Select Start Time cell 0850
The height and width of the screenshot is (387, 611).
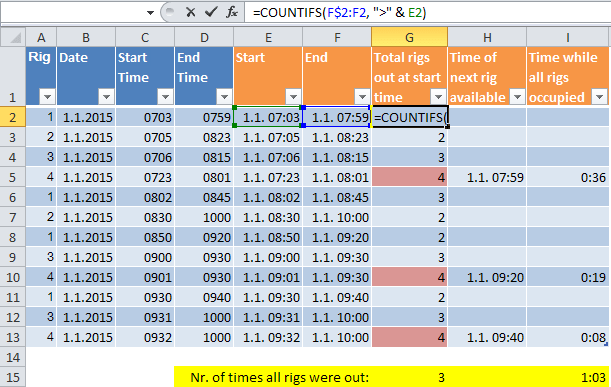pos(145,237)
